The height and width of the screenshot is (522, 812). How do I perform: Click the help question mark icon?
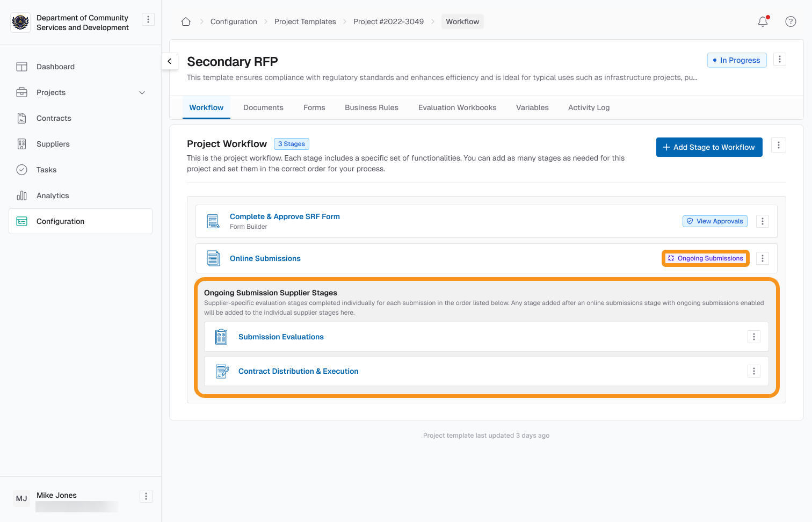pyautogui.click(x=791, y=21)
